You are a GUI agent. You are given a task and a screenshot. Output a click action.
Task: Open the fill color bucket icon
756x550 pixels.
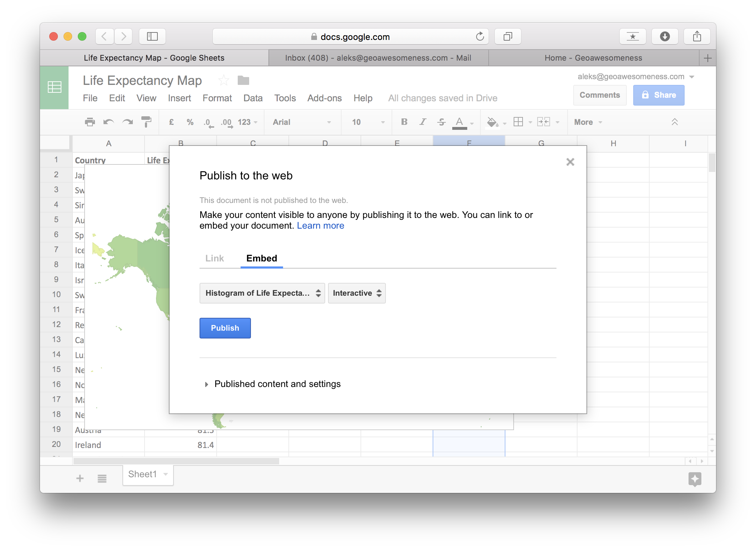[492, 122]
